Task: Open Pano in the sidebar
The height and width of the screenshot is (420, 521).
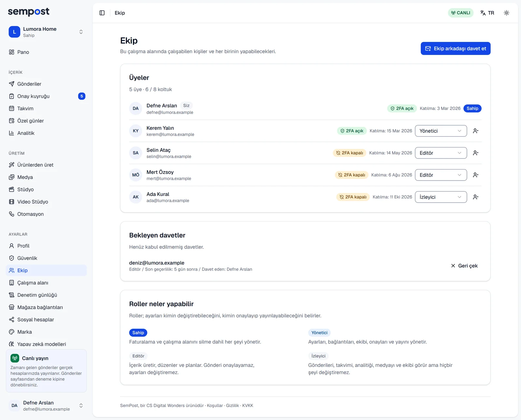Action: (x=46, y=52)
